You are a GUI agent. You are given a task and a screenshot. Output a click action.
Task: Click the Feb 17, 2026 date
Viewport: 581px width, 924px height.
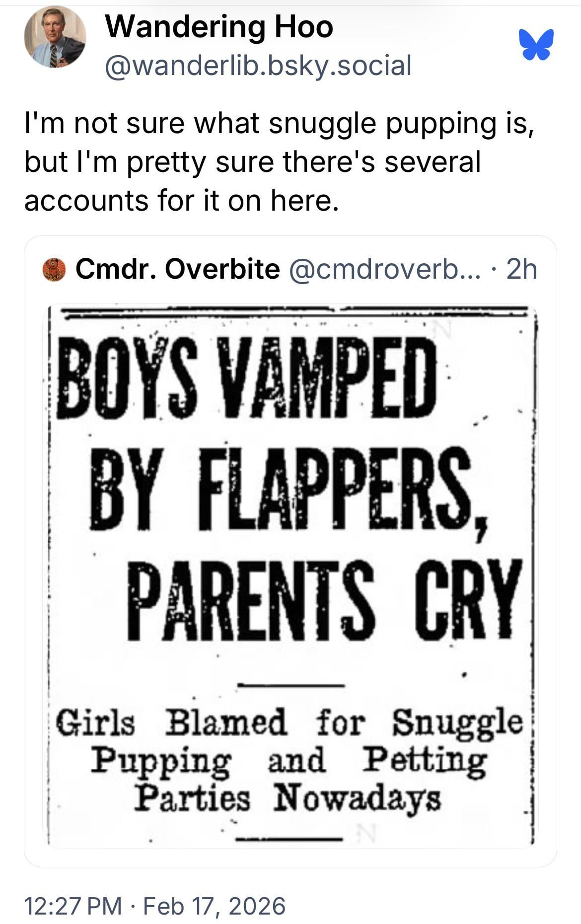click(214, 905)
